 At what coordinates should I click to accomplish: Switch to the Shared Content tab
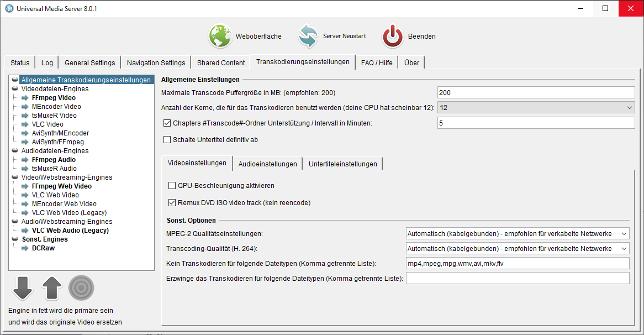point(221,62)
